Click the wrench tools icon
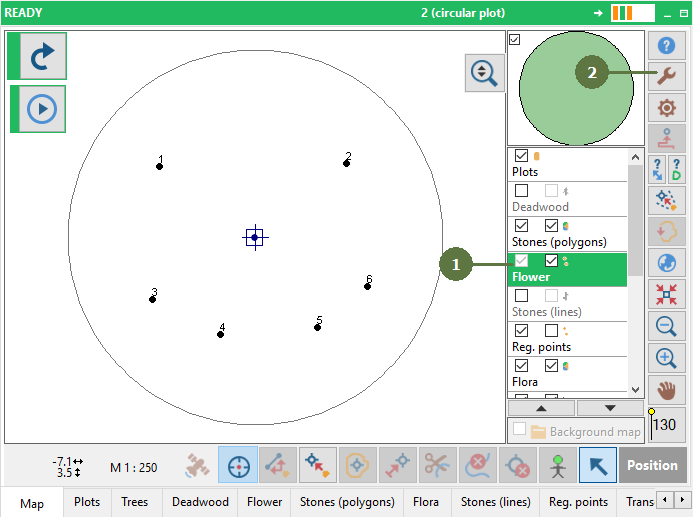The width and height of the screenshot is (693, 517). (x=667, y=77)
